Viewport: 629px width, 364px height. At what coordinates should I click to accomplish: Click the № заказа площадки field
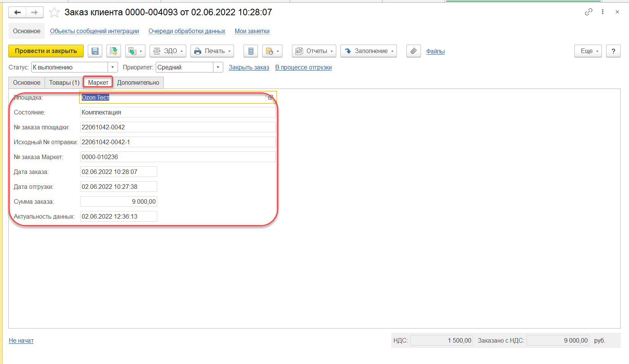pyautogui.click(x=178, y=127)
